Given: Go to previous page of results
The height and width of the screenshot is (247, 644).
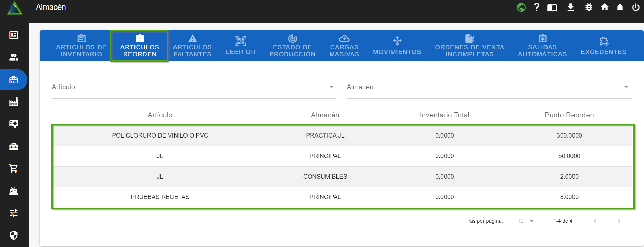Looking at the screenshot, I should coord(595,221).
